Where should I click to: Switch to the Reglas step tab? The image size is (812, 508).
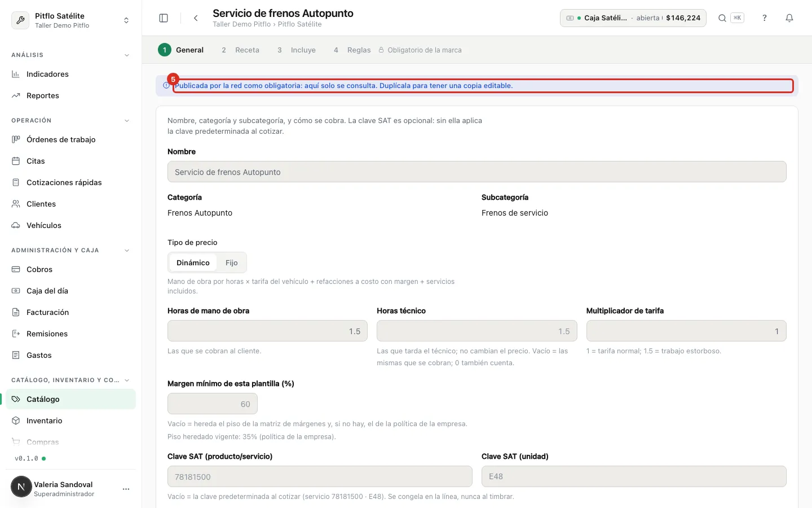click(x=352, y=50)
